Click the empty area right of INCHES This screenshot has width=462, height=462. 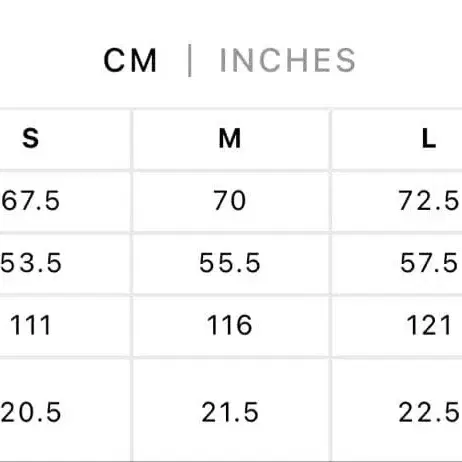[409, 60]
